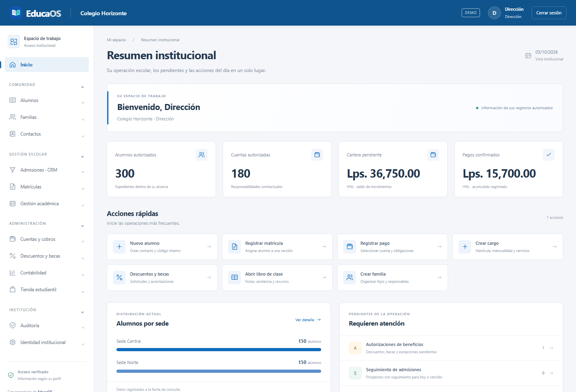The image size is (576, 392).
Task: Click the wallet icon on Cuentas autorizadas card
Action: [317, 155]
